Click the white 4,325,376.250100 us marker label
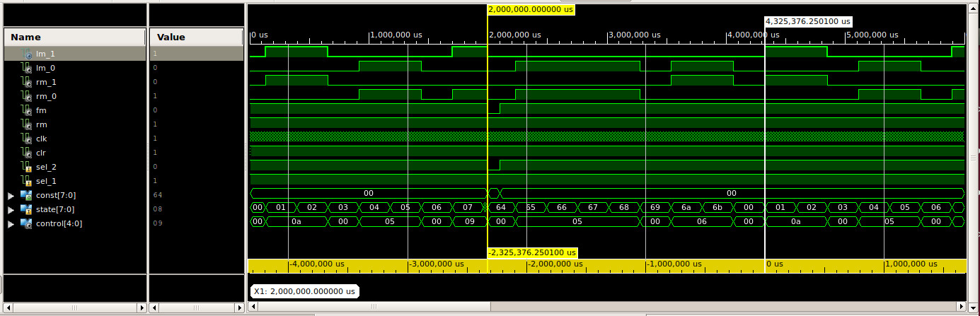This screenshot has height=316, width=980. pyautogui.click(x=808, y=22)
